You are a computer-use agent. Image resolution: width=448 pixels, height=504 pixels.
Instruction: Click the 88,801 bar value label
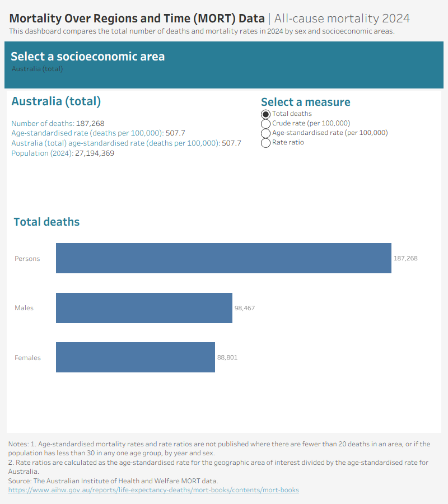click(x=227, y=357)
